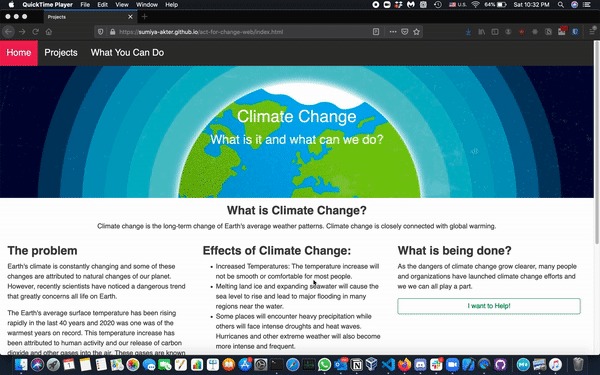This screenshot has height=375, width=600.
Task: Open the browser home page icon
Action: tap(49, 32)
